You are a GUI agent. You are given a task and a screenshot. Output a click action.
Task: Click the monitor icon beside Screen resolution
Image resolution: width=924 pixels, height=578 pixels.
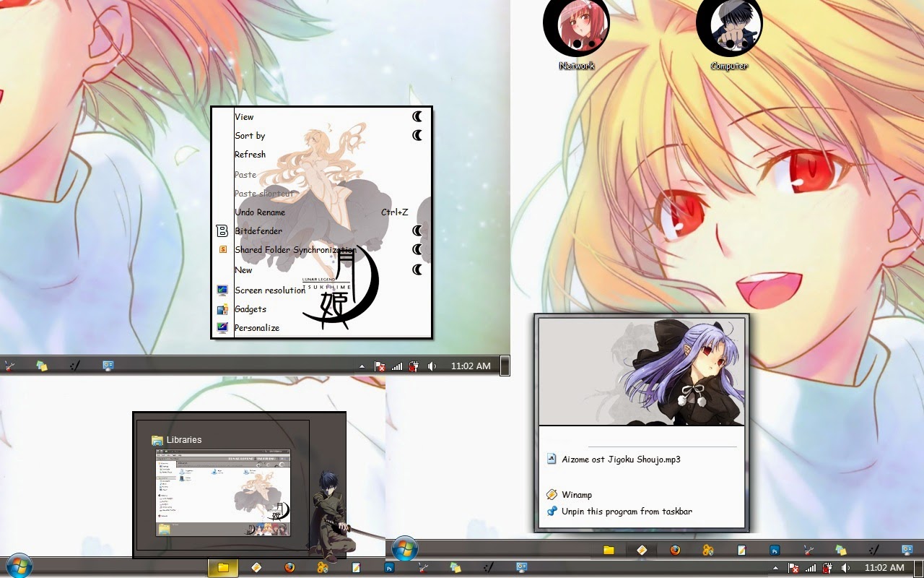click(222, 290)
